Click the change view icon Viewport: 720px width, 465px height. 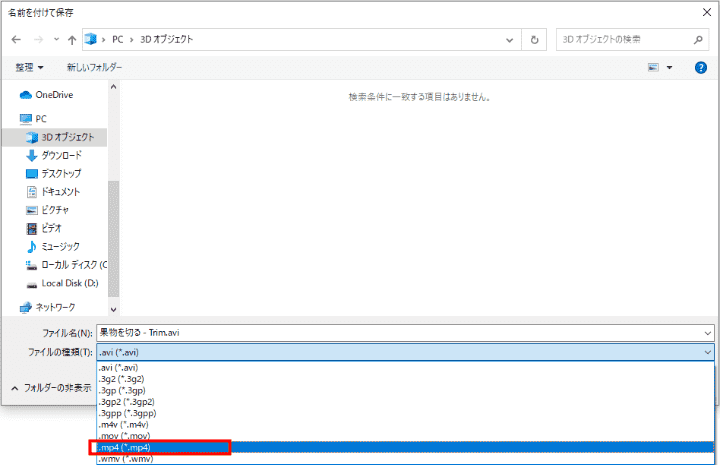coord(653,67)
